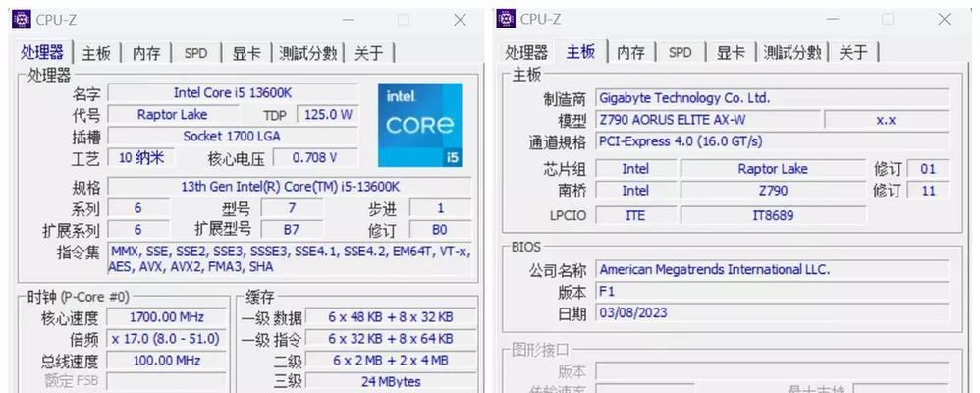Click manufacturer field Gigabyte Technology Co. Ltd.
Image resolution: width=980 pixels, height=393 pixels.
[x=772, y=98]
